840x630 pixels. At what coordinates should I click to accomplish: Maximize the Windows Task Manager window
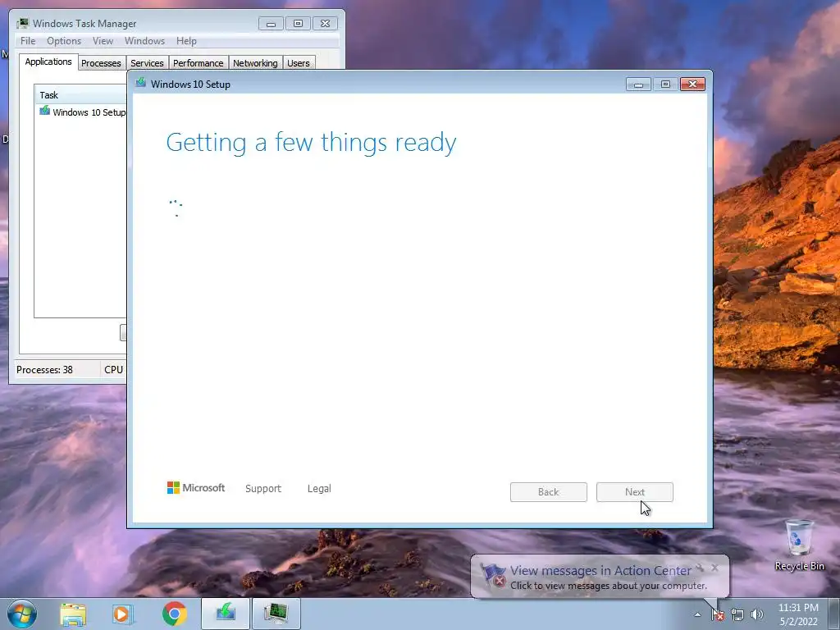pyautogui.click(x=298, y=24)
